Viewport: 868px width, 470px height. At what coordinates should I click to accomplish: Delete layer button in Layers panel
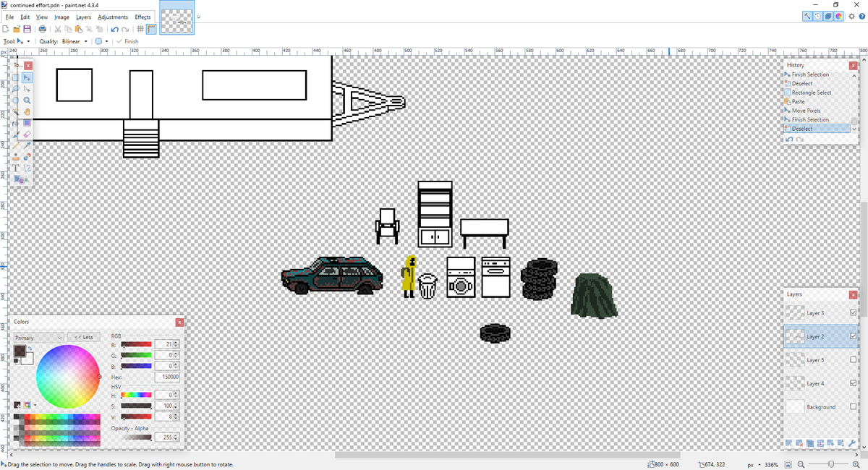801,443
